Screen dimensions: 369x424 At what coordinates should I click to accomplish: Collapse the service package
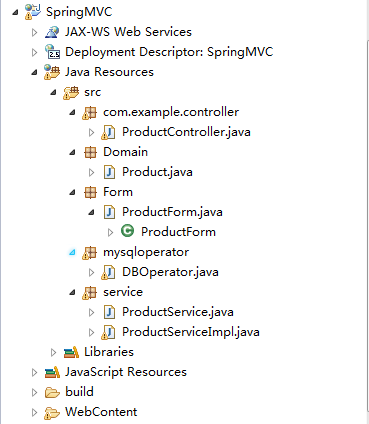click(72, 293)
